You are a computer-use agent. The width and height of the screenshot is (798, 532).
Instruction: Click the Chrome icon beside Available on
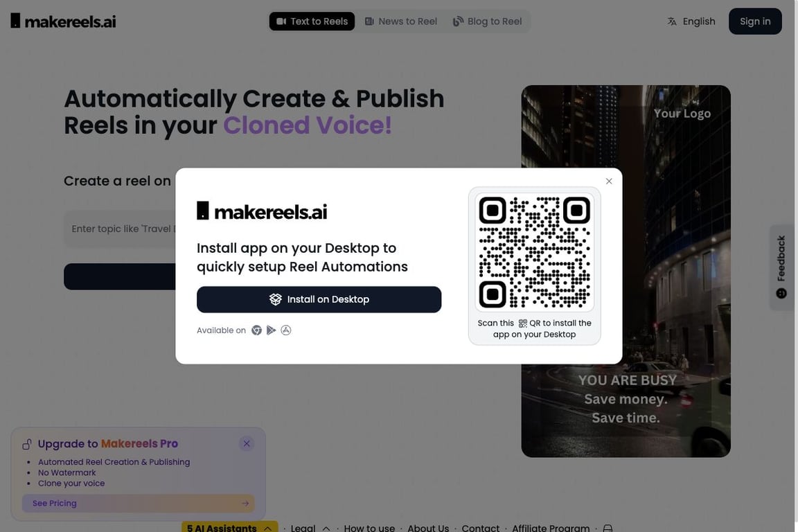click(256, 330)
